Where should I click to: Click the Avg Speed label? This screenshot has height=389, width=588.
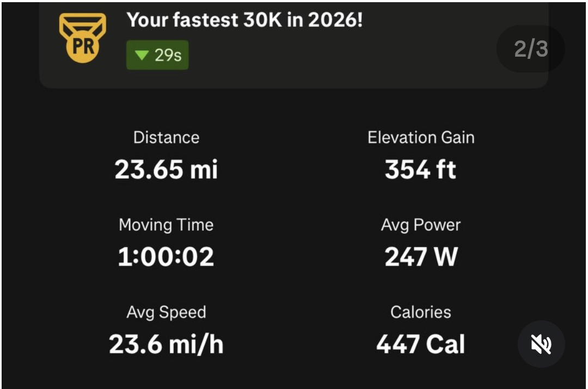(167, 313)
